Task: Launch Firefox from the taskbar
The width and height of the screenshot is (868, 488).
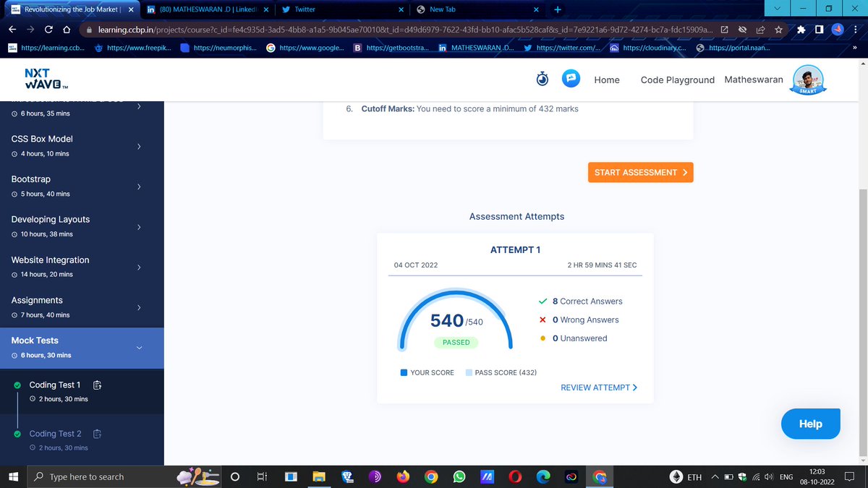Action: point(403,477)
